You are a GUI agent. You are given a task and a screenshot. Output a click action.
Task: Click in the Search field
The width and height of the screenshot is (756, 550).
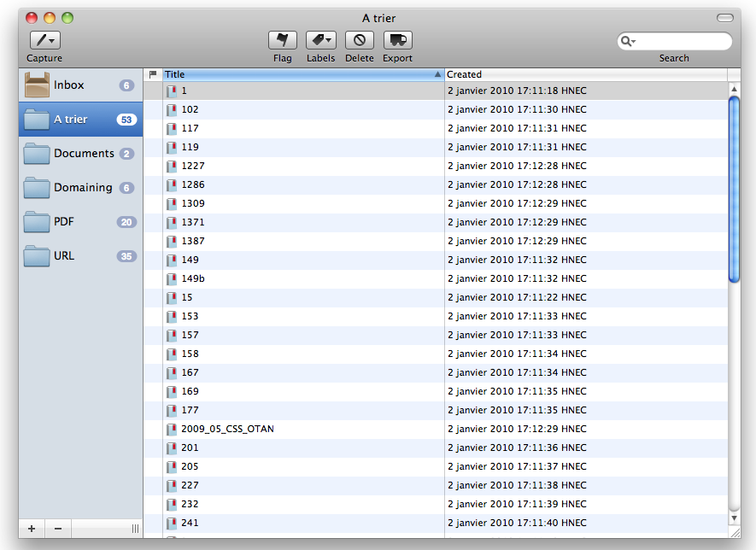tap(682, 41)
